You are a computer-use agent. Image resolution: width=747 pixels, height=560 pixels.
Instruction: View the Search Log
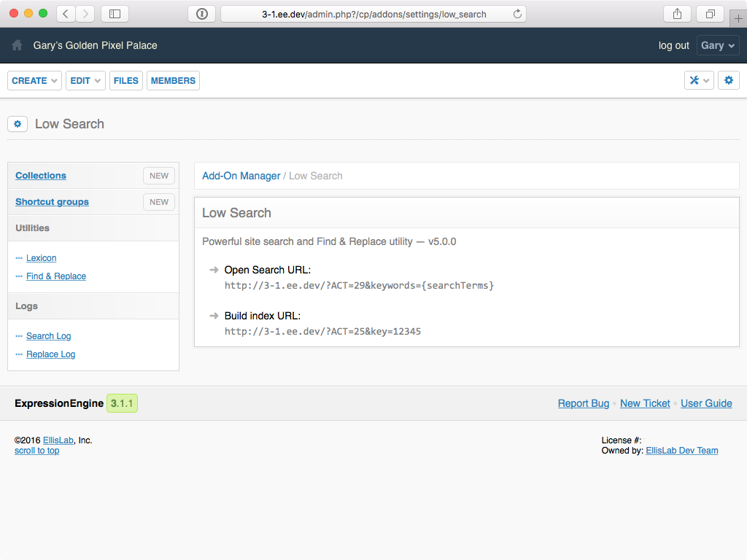[49, 335]
